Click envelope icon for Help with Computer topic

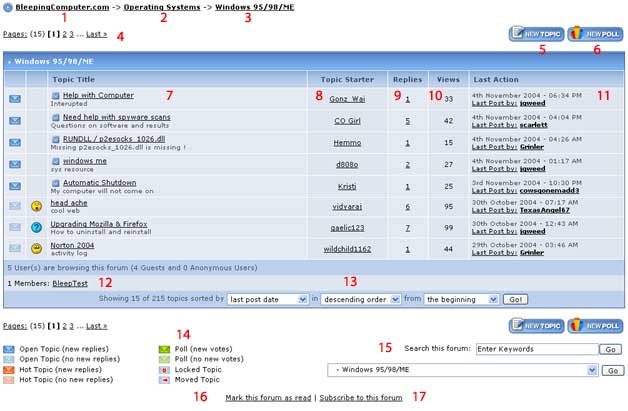15,99
